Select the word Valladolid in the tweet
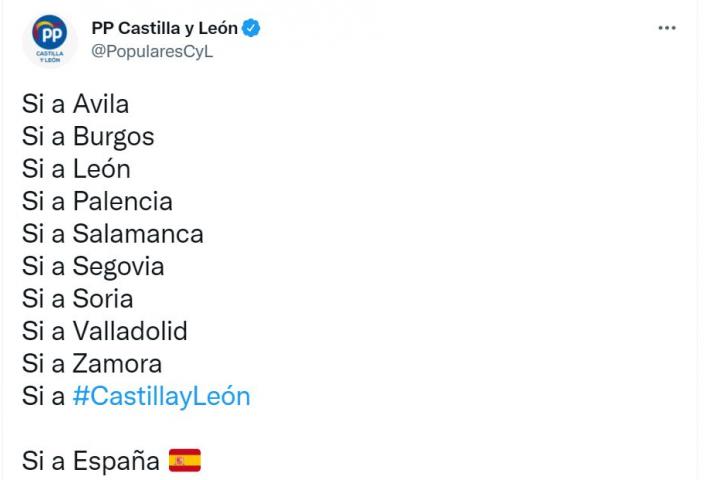Screen dimensions: 720x480 tap(130, 331)
